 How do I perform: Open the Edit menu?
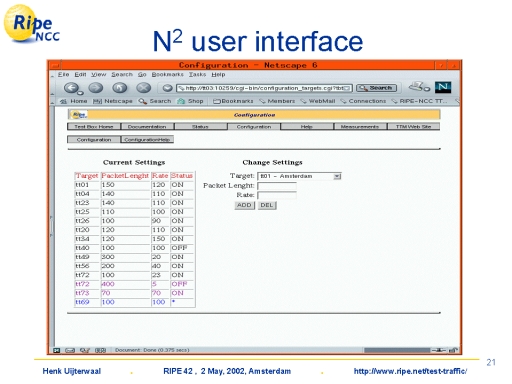[x=80, y=74]
